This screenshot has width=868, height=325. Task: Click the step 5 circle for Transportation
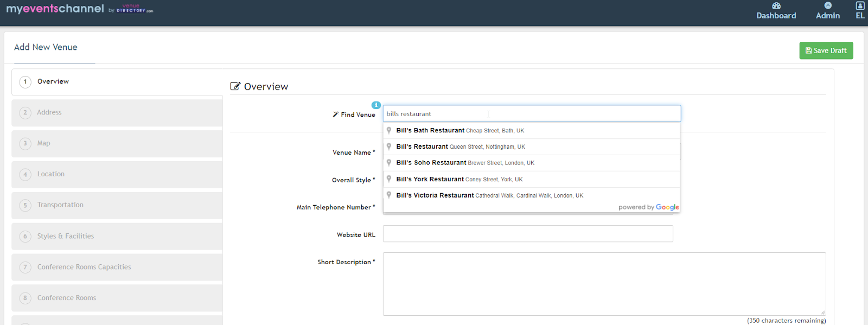coord(25,206)
